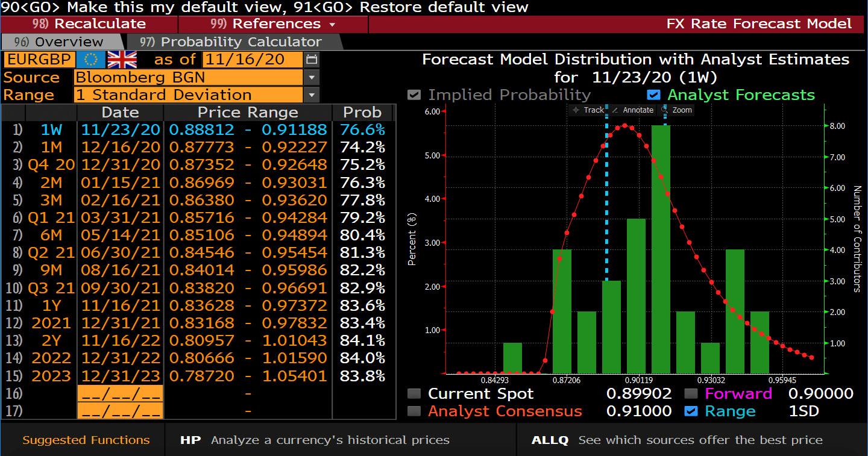Enable the Current Spot checkbox
The image size is (868, 456).
414,394
